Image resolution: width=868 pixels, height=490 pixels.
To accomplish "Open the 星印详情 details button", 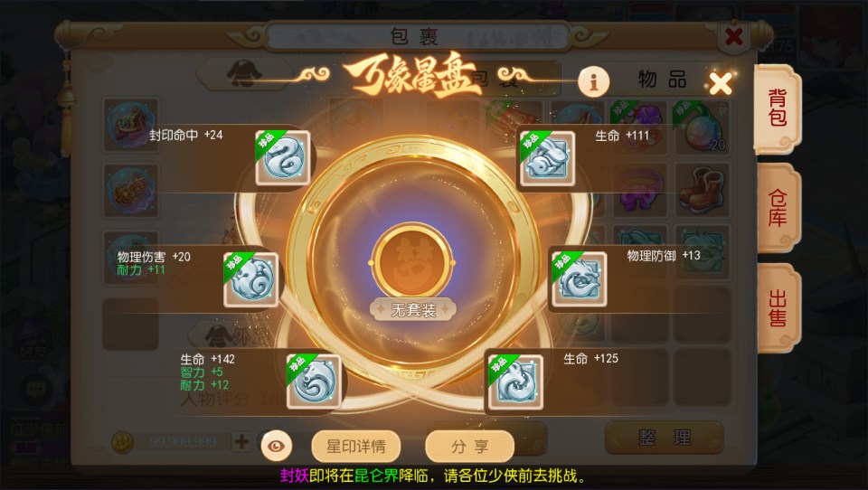I will coord(356,447).
